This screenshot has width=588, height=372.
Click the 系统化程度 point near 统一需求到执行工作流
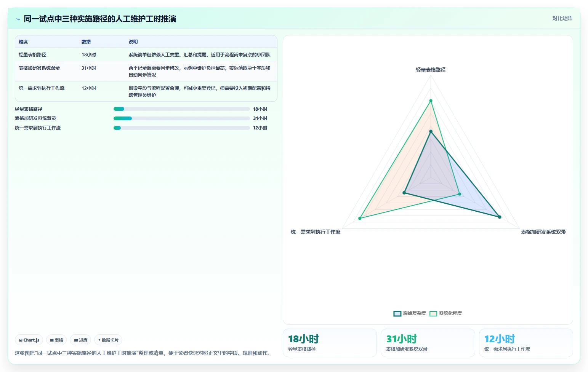pyautogui.click(x=360, y=218)
